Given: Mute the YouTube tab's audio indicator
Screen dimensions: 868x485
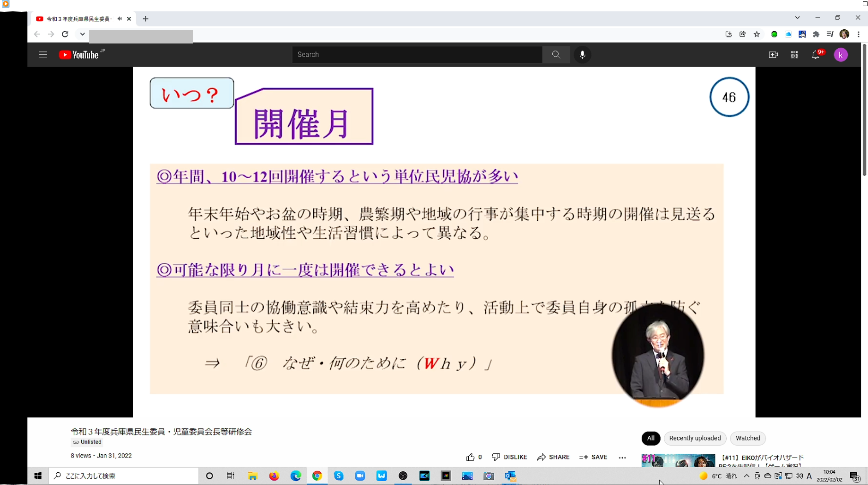Looking at the screenshot, I should click(x=120, y=19).
